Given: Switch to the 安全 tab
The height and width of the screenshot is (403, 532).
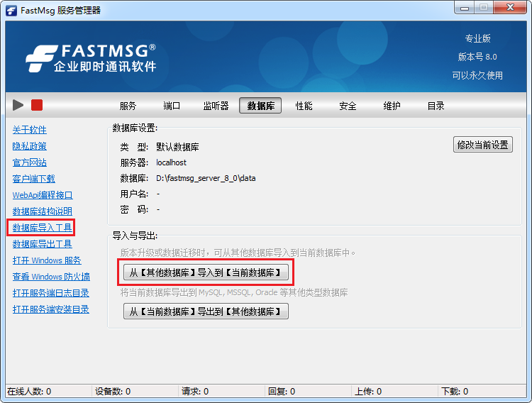Looking at the screenshot, I should (348, 106).
